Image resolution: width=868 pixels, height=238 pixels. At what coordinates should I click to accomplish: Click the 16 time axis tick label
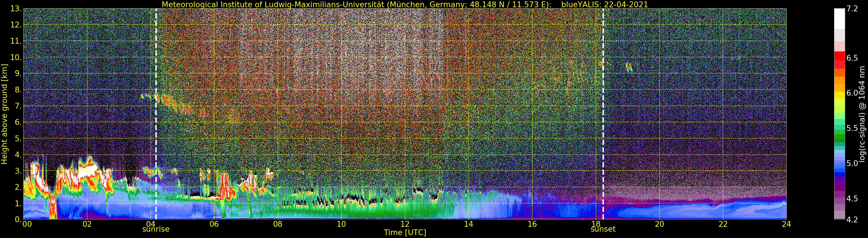coord(532,224)
